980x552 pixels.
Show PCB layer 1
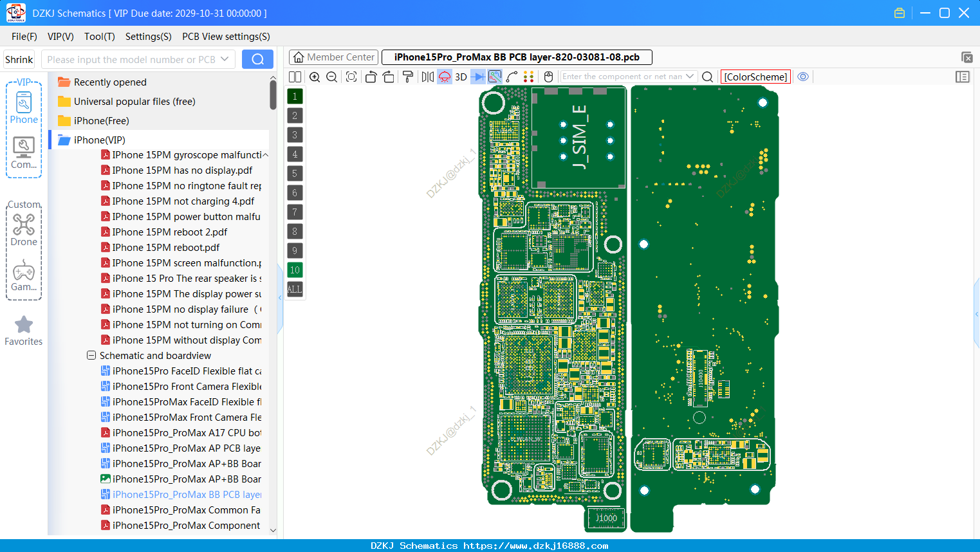coord(295,97)
